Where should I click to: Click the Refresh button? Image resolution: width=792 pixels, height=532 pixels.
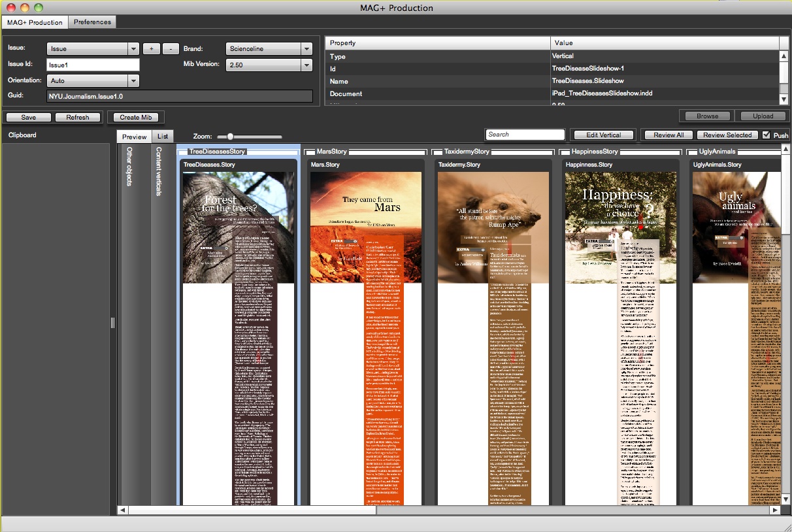tap(78, 118)
